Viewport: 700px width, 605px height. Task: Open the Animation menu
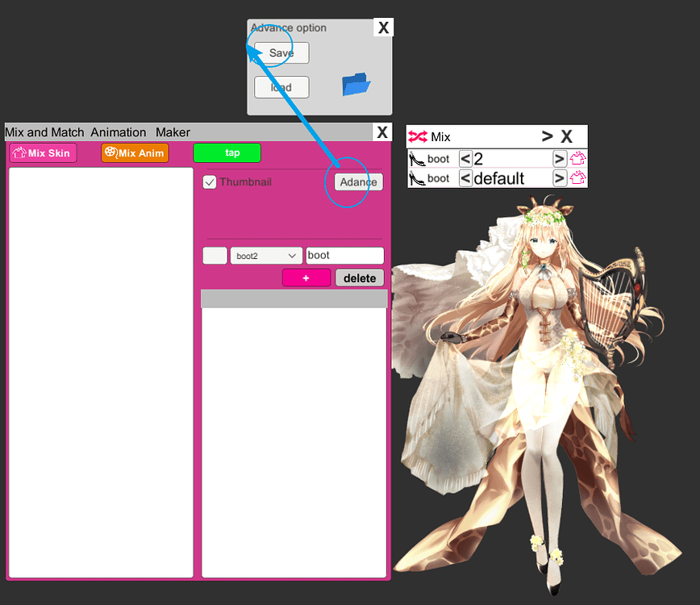tap(118, 131)
